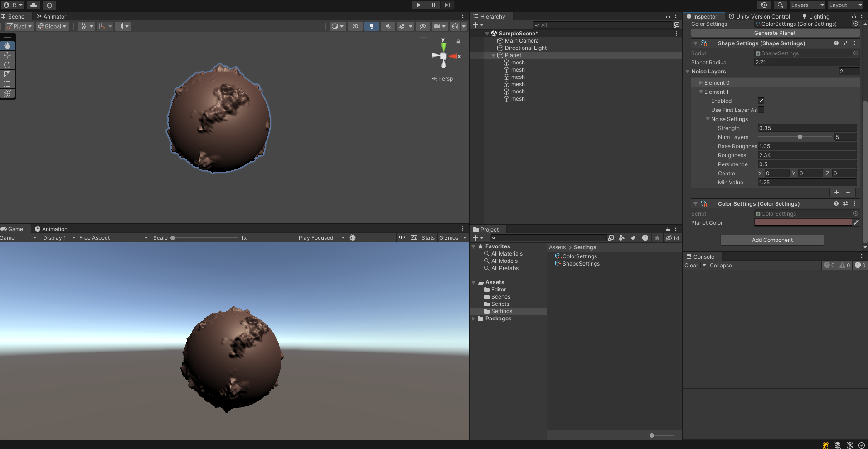The image size is (868, 449).
Task: Lock the Project panel
Action: tap(668, 229)
